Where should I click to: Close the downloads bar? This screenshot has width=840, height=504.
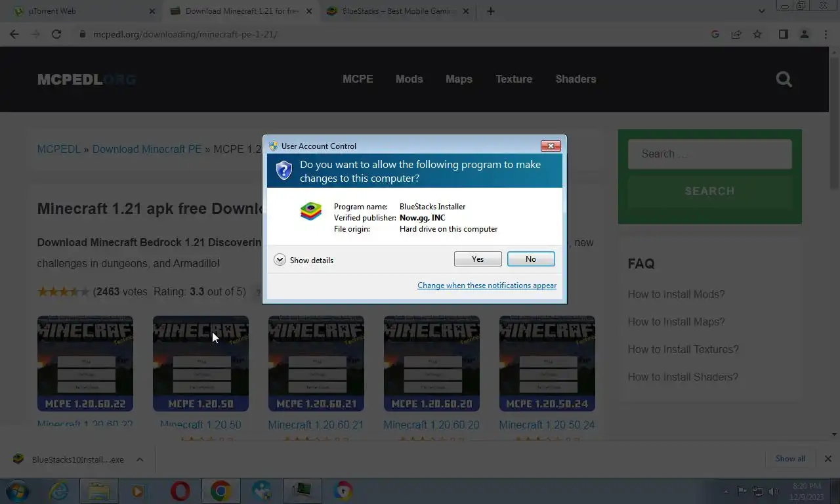[x=828, y=459]
